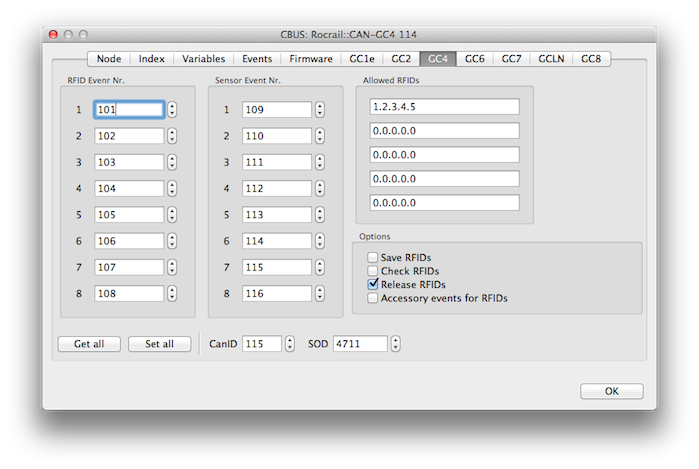
Task: Toggle the Check RFIDs option
Action: tap(373, 271)
